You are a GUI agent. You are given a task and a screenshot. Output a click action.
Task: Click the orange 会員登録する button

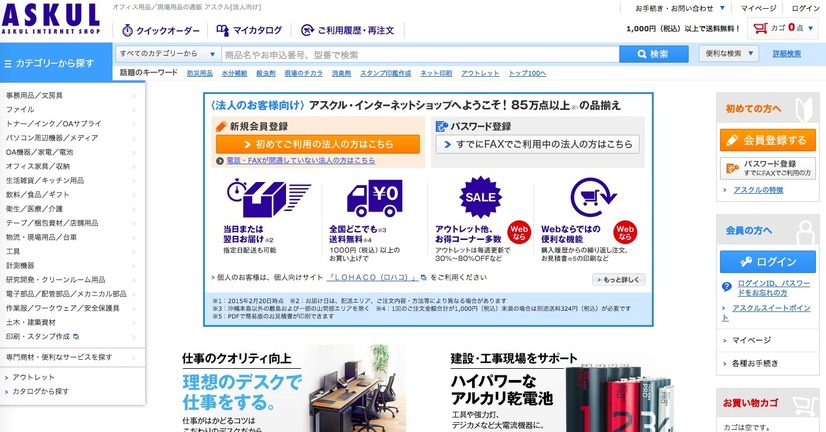point(768,140)
